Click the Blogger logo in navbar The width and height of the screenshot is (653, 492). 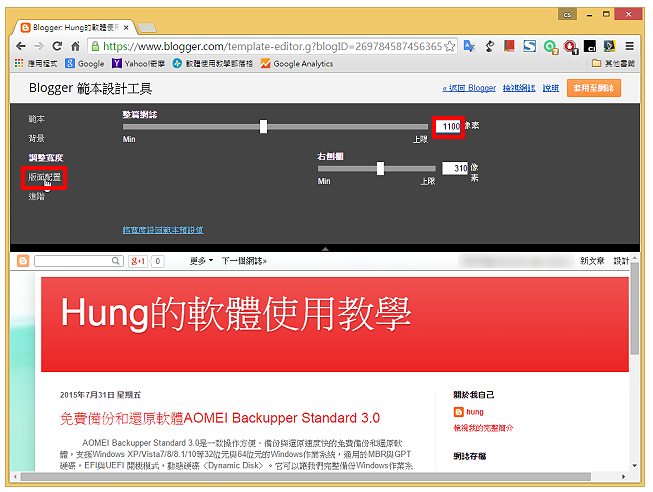(x=23, y=261)
